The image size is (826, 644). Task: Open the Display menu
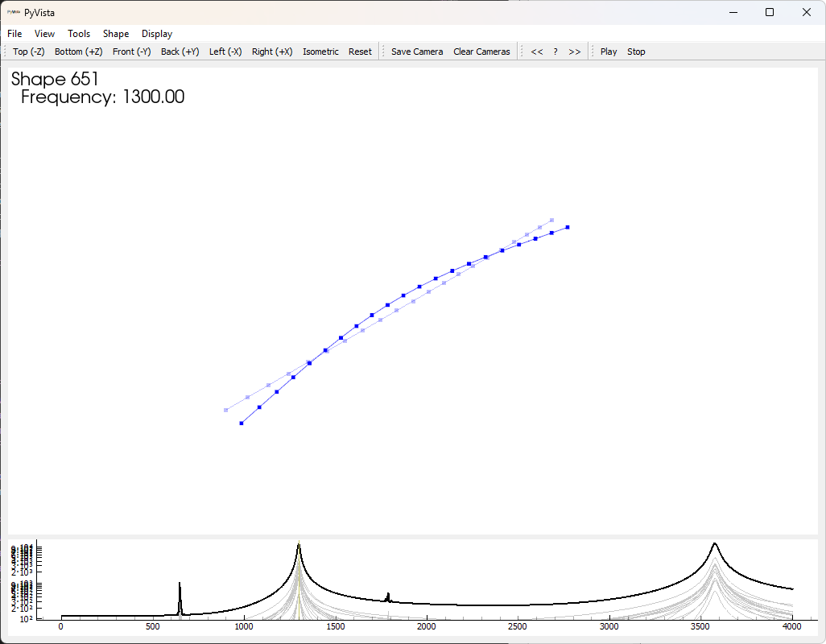pos(157,34)
